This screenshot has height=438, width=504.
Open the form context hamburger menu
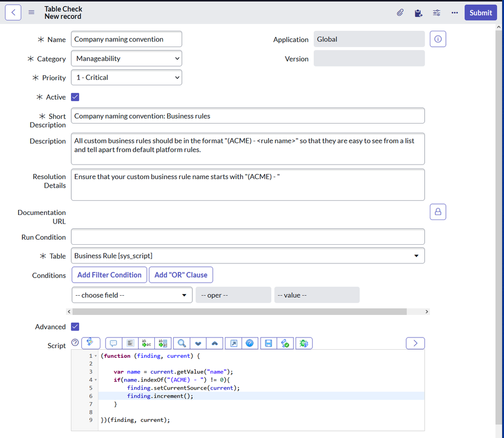pos(31,12)
